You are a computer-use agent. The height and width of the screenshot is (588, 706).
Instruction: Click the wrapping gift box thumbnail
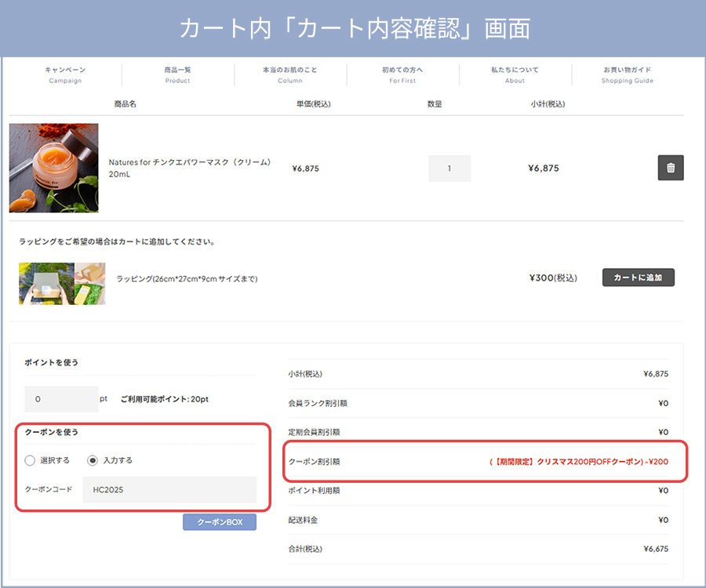(x=62, y=283)
